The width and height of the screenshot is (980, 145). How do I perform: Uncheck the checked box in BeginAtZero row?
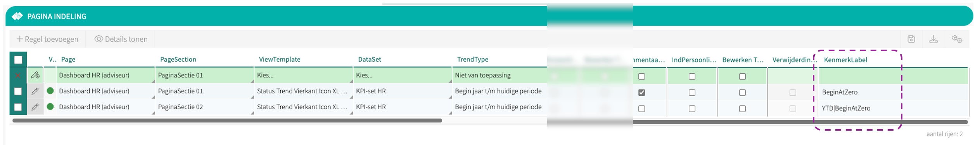tap(642, 93)
